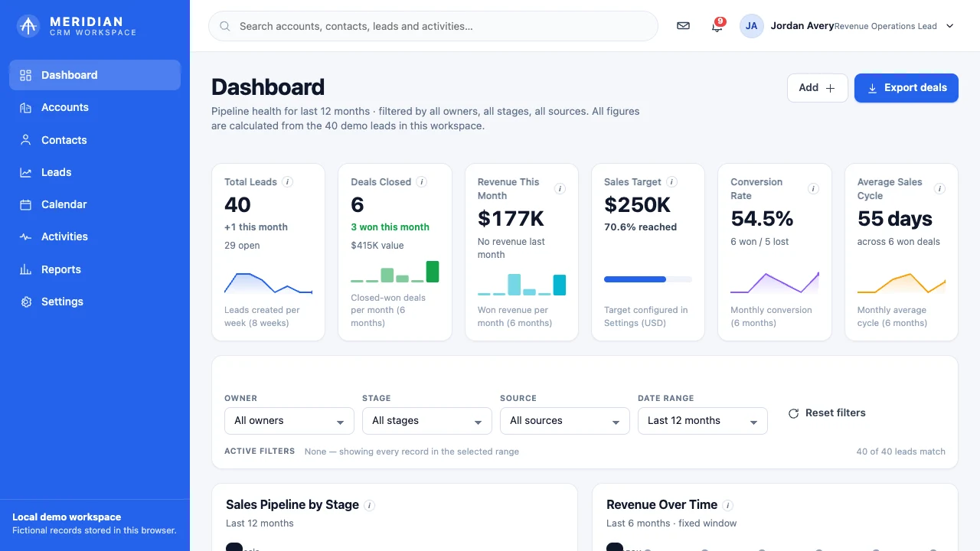This screenshot has width=980, height=551.
Task: Open Reports in sidebar
Action: click(95, 269)
